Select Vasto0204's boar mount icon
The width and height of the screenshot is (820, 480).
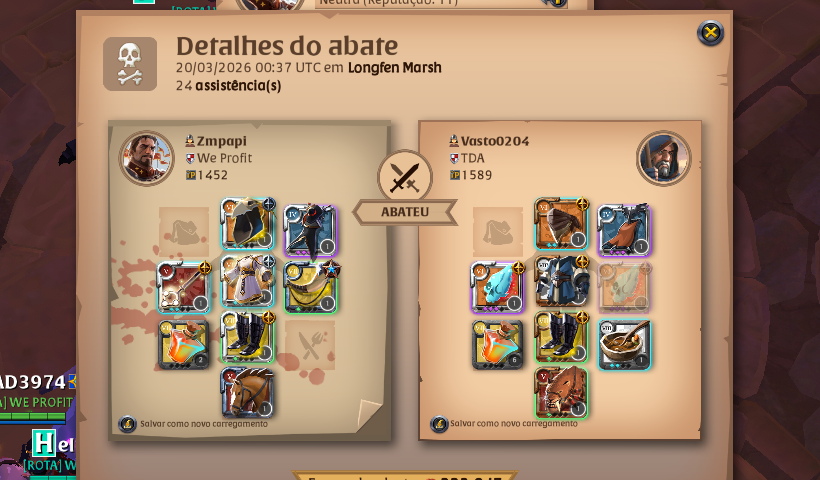(561, 393)
